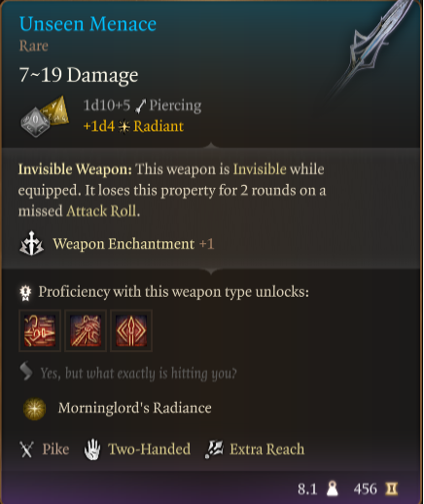Click the Two-Handed hand icon
Image resolution: width=424 pixels, height=504 pixels.
point(92,450)
